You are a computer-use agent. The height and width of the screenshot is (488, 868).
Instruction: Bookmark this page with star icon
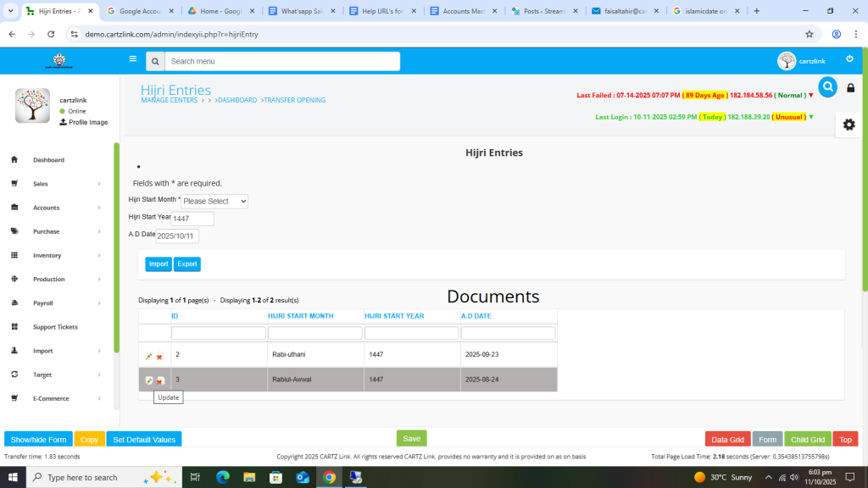(810, 34)
